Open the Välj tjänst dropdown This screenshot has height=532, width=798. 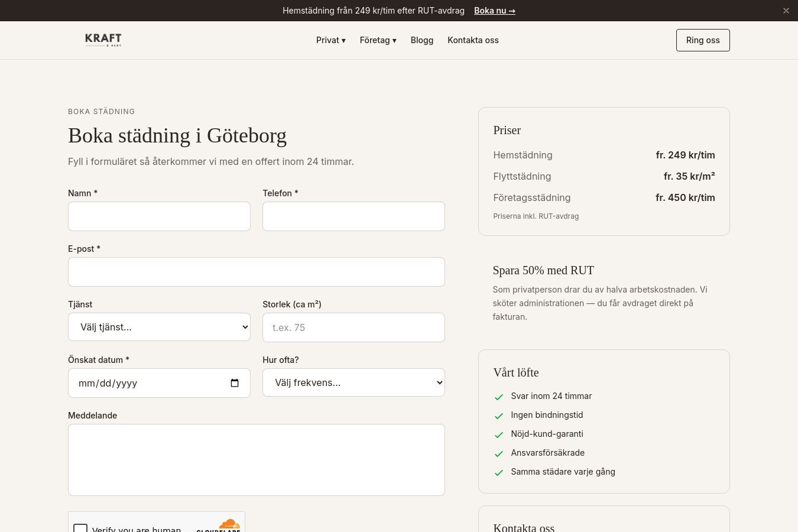(x=159, y=327)
